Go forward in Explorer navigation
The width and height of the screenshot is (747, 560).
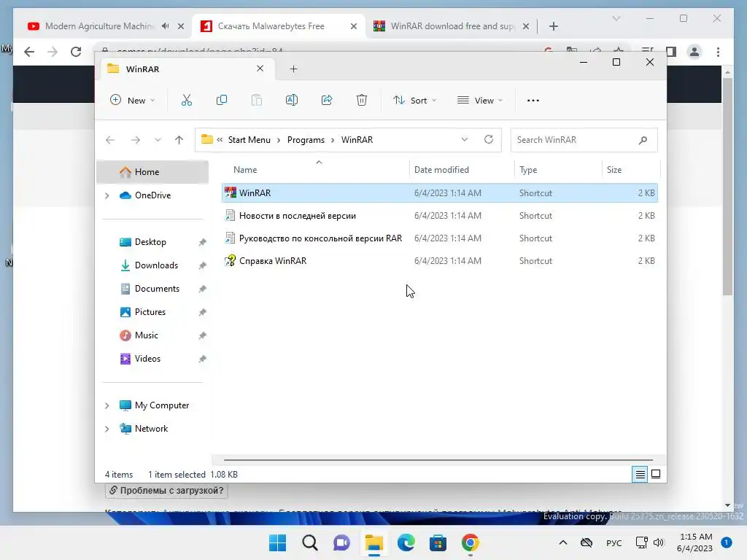pyautogui.click(x=136, y=140)
